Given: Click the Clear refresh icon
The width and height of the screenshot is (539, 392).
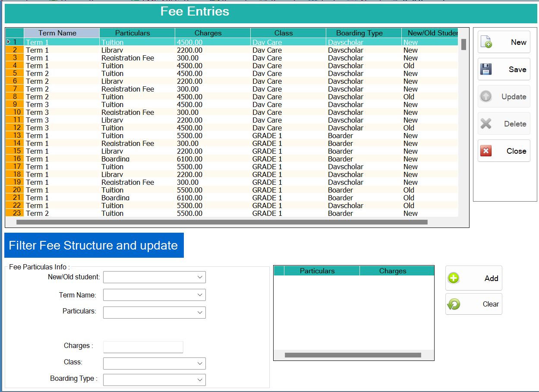Looking at the screenshot, I should pyautogui.click(x=454, y=304).
